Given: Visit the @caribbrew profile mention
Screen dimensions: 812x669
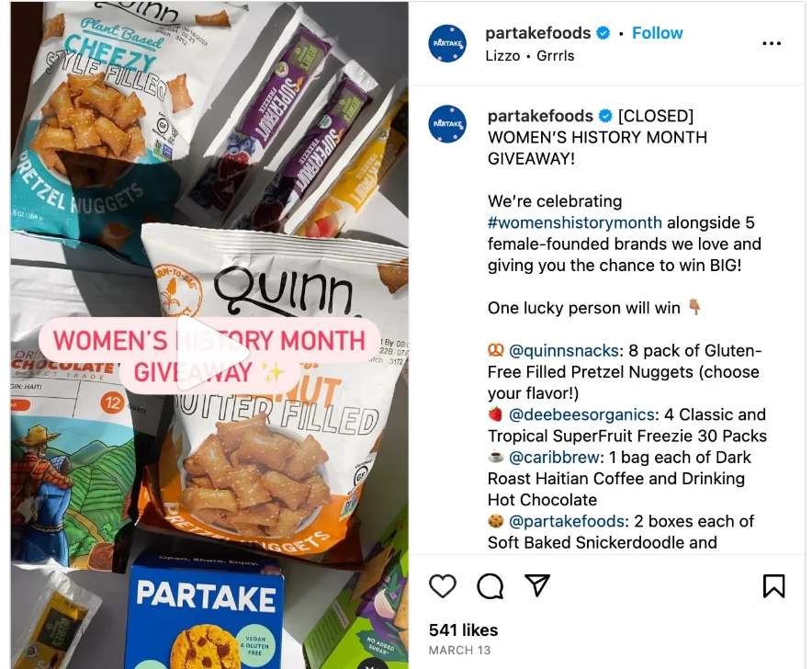Looking at the screenshot, I should [x=554, y=458].
